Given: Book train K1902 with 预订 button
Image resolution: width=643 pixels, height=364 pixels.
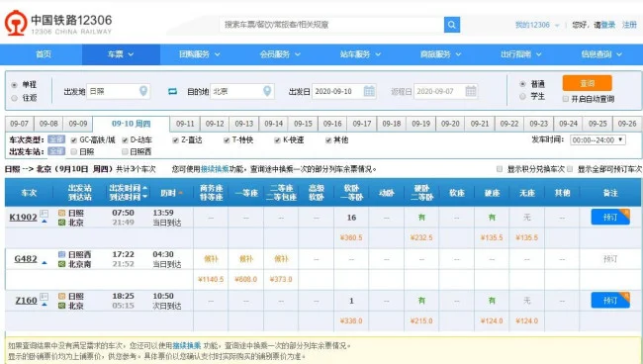Looking at the screenshot, I should click(x=610, y=217).
